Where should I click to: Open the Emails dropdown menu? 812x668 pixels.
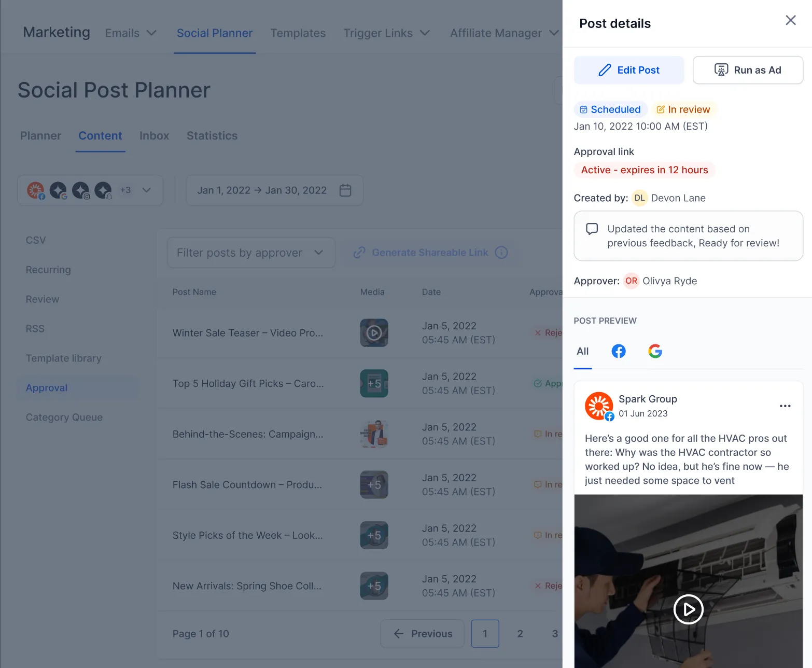[x=131, y=33]
